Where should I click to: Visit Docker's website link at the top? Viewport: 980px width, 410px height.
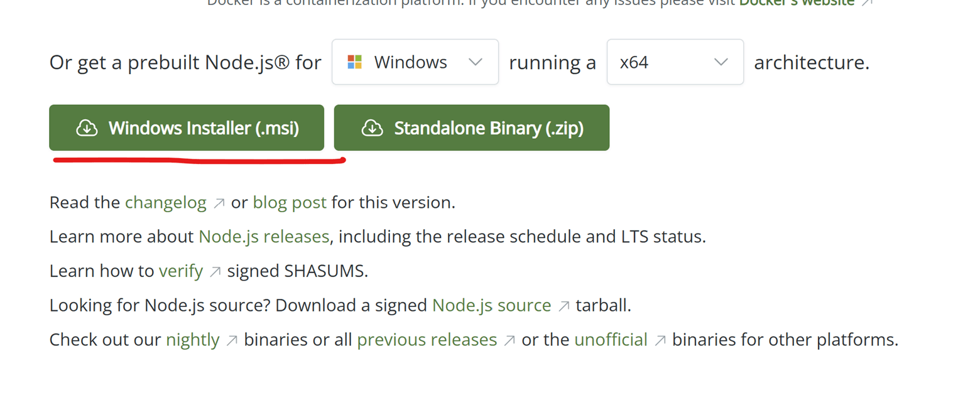tap(796, 3)
